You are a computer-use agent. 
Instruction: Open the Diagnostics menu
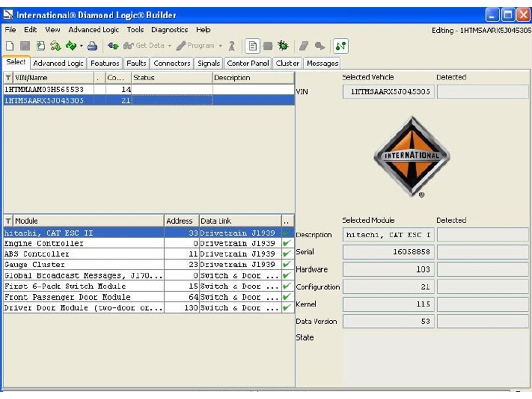click(x=170, y=30)
